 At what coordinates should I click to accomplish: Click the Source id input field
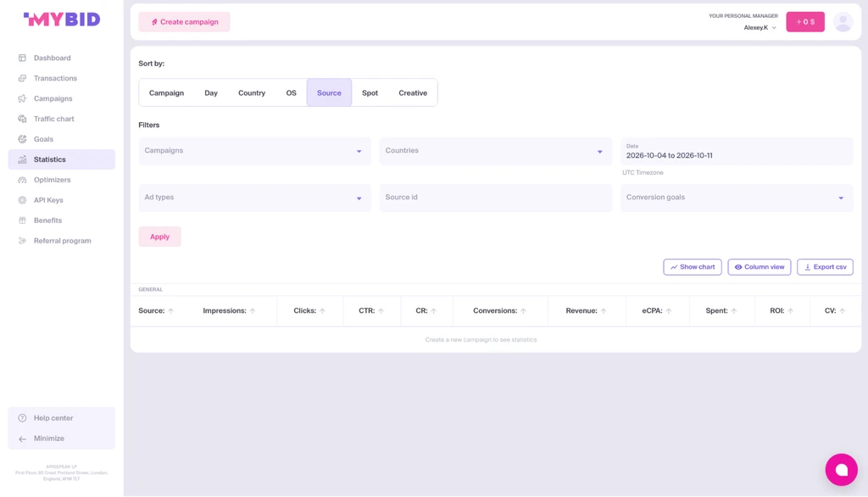(x=495, y=198)
